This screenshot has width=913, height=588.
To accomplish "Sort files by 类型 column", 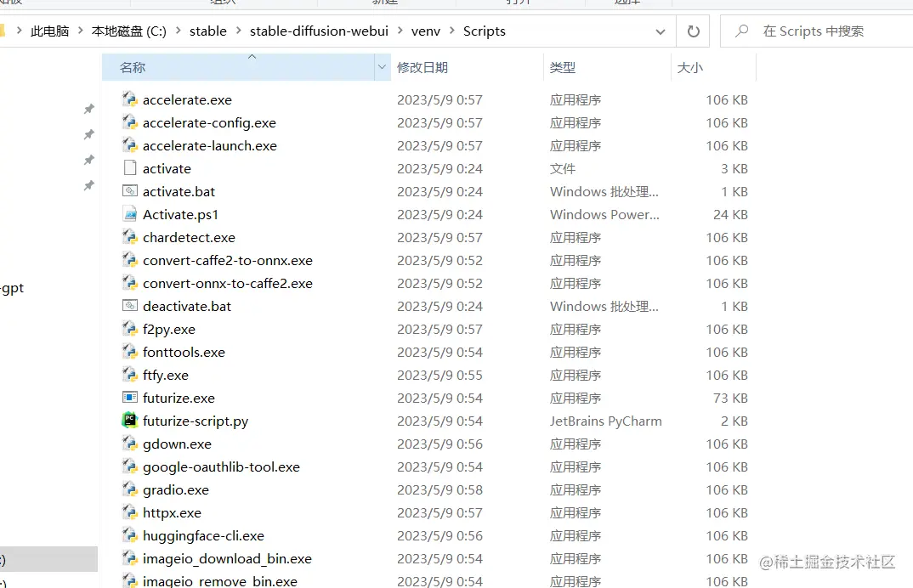I will [607, 67].
